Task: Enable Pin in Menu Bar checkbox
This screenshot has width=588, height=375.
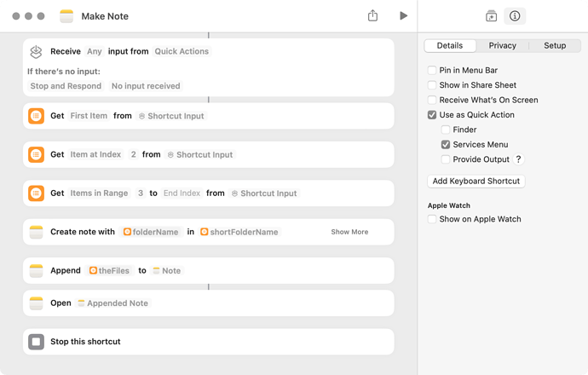Action: [433, 71]
